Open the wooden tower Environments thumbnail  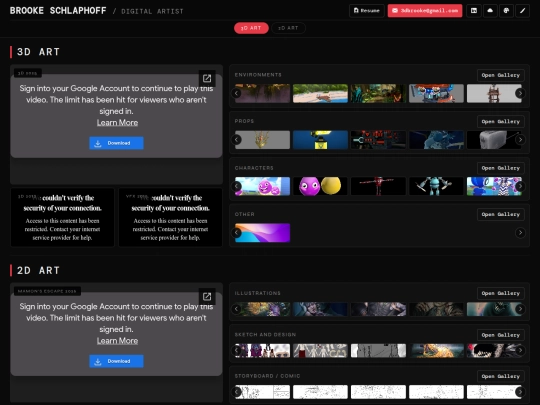point(494,93)
